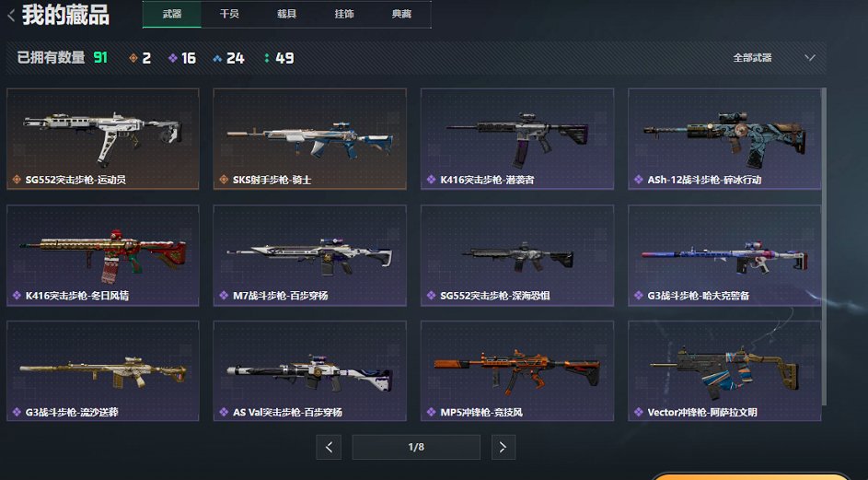Screen dimensions: 868x480
Task: Select the 典藏 tab
Action: coord(402,14)
